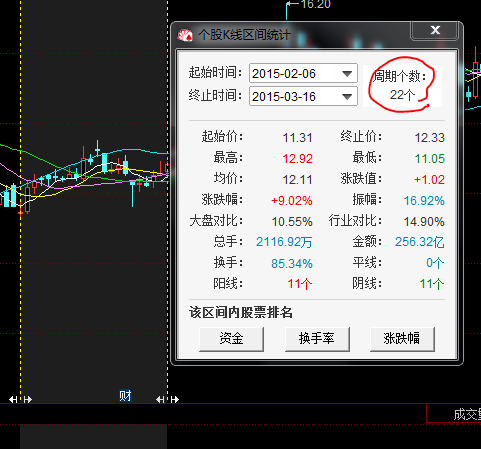Image resolution: width=481 pixels, height=449 pixels.
Task: Click the 涨跌幅 ranking button
Action: click(x=402, y=339)
